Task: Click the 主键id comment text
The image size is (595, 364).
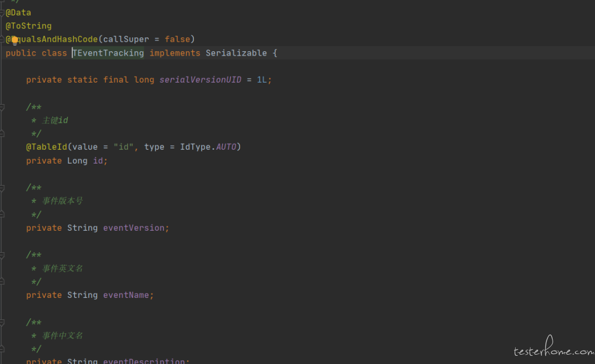Action: (55, 120)
